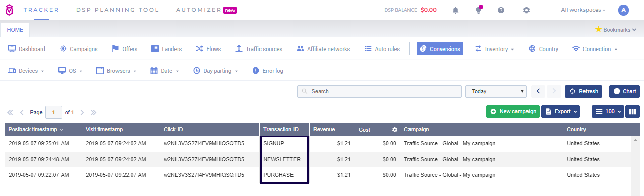This screenshot has height=196, width=644.
Task: Go to the previous page arrow
Action: tap(22, 112)
